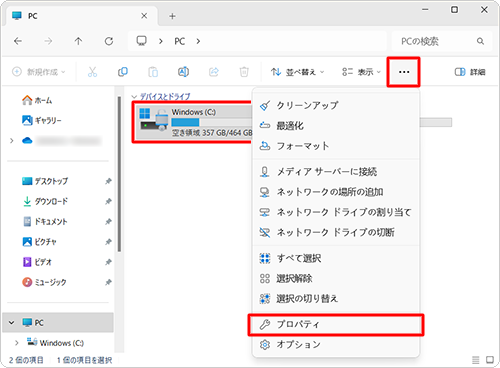The width and height of the screenshot is (500, 368).
Task: Expand Windows (C:) tree node chevron
Action: tap(17, 343)
